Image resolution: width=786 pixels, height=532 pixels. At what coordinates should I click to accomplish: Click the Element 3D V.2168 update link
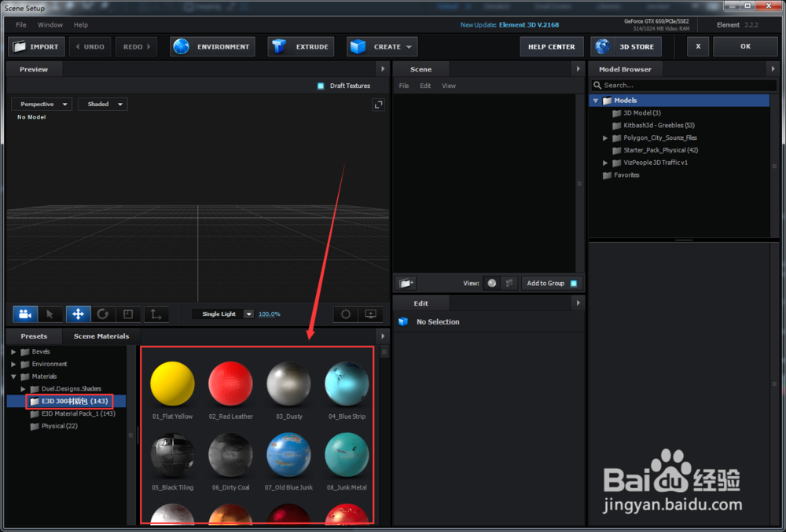pyautogui.click(x=528, y=24)
